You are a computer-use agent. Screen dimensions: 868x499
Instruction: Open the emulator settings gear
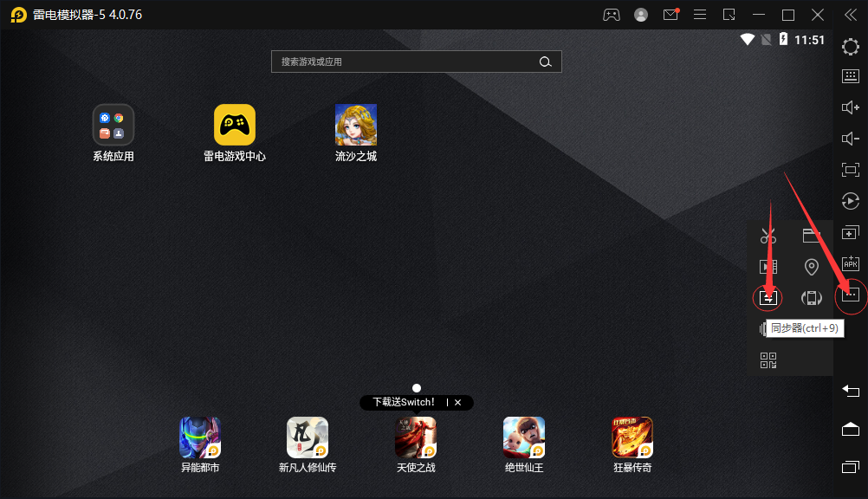click(851, 47)
